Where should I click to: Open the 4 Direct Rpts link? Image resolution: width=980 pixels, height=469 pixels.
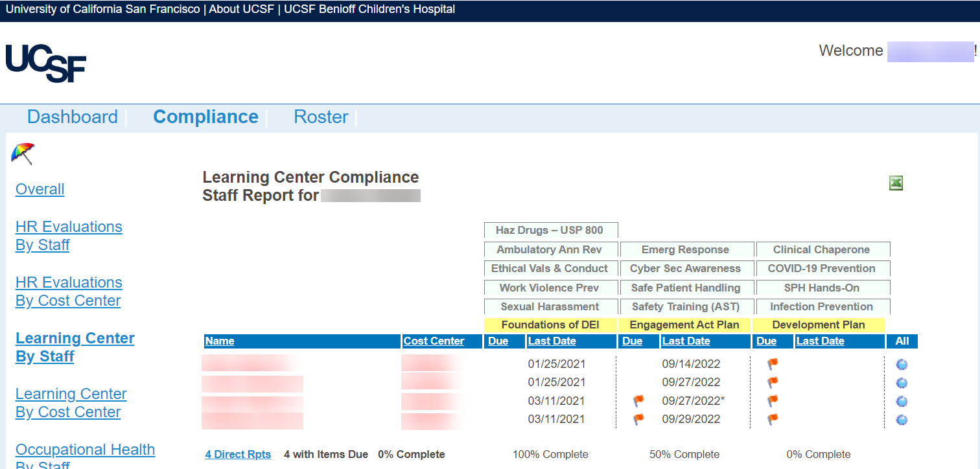point(238,455)
